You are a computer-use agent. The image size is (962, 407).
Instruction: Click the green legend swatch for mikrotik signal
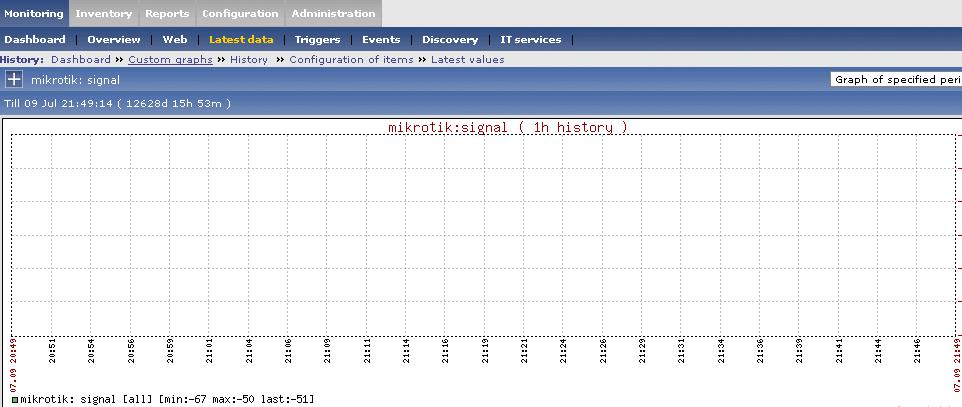[x=15, y=400]
